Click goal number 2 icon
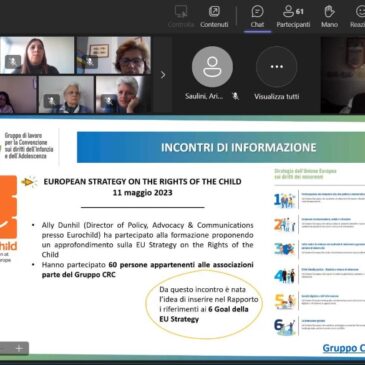The width and height of the screenshot is (365, 365). click(x=284, y=225)
